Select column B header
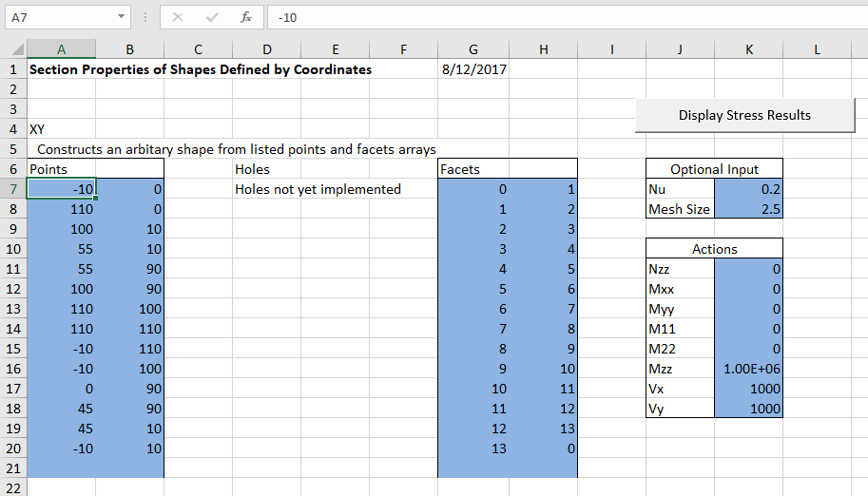The height and width of the screenshot is (496, 868). (129, 50)
